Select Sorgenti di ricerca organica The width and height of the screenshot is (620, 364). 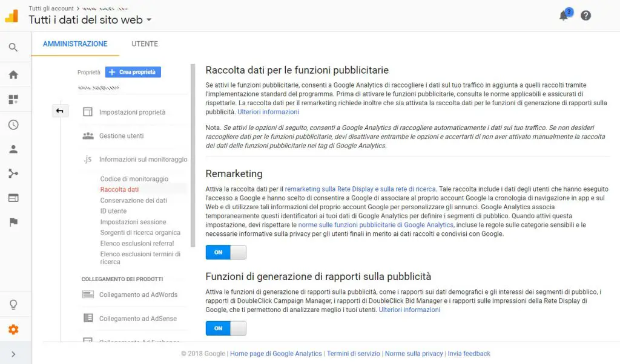point(140,233)
